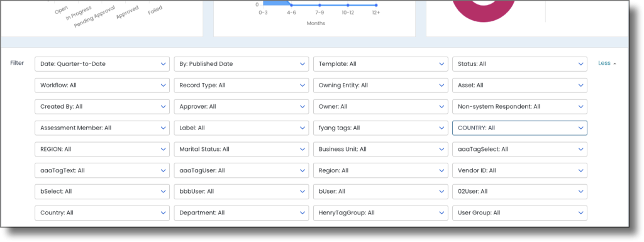This screenshot has width=644, height=242.
Task: Click the Open axis label
Action: [61, 10]
